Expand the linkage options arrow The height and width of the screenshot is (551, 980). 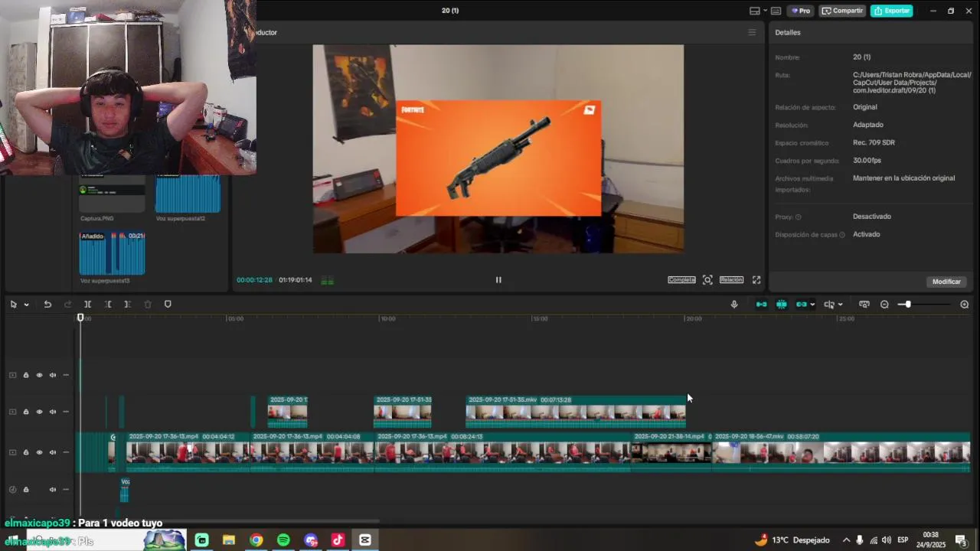(x=812, y=305)
